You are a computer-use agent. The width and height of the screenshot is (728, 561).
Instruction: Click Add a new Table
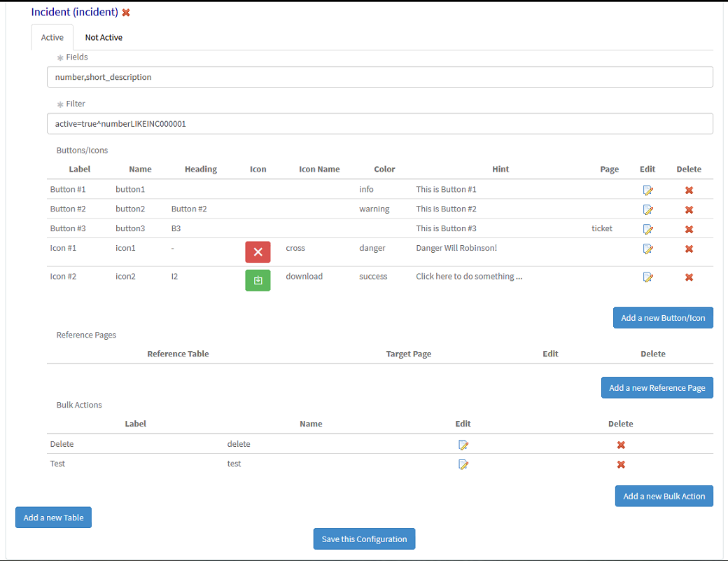tap(53, 517)
